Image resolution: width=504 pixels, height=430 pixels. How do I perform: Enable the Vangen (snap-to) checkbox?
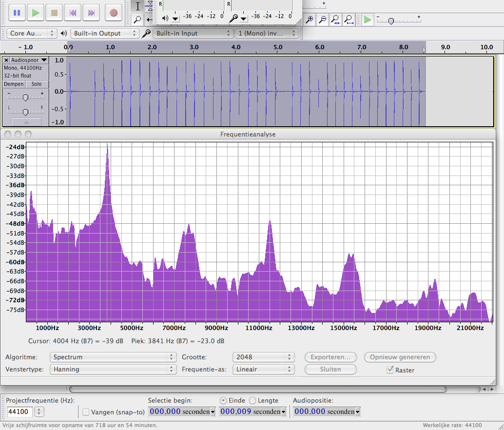[86, 412]
